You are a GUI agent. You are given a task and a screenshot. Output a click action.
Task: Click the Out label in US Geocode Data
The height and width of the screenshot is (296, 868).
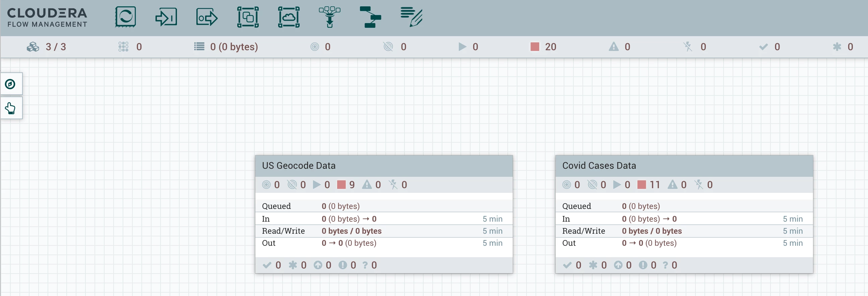click(268, 243)
